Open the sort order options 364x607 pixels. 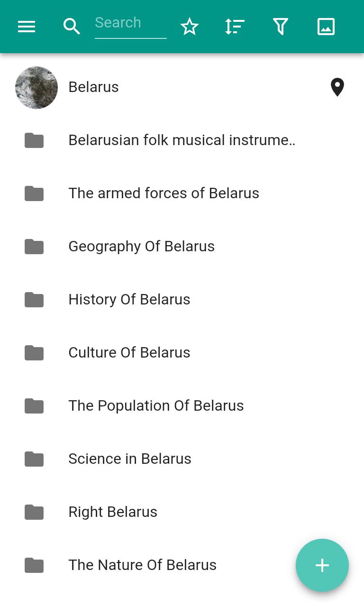coord(235,27)
